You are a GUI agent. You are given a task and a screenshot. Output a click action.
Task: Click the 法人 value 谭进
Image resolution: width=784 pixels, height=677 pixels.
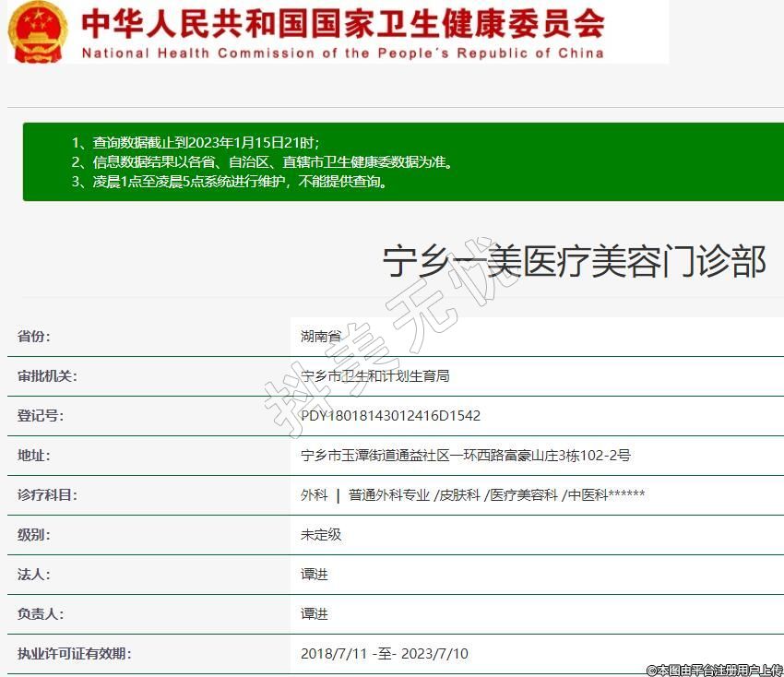tap(315, 575)
